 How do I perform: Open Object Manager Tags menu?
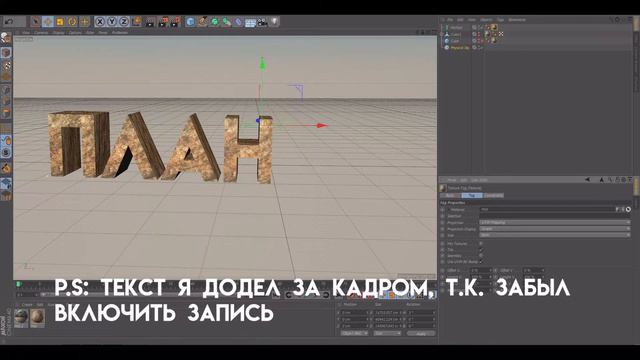coord(500,20)
